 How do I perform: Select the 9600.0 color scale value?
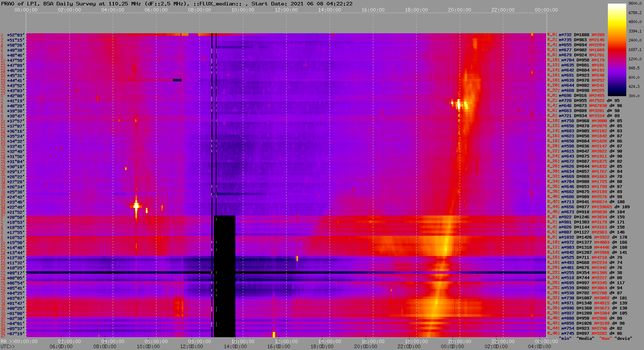coord(635,3)
